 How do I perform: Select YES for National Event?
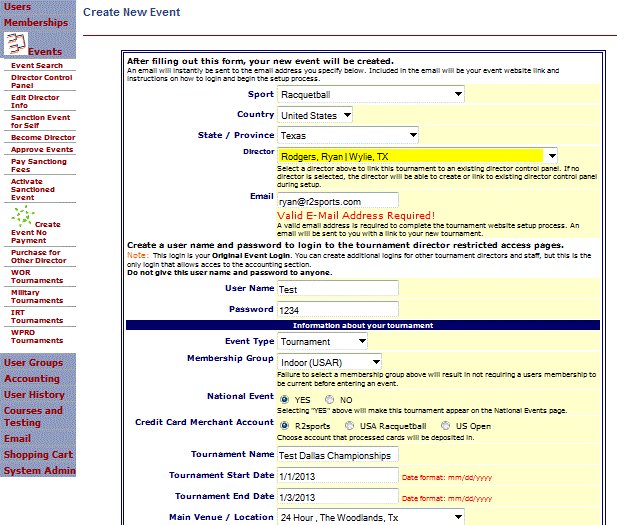(x=284, y=399)
